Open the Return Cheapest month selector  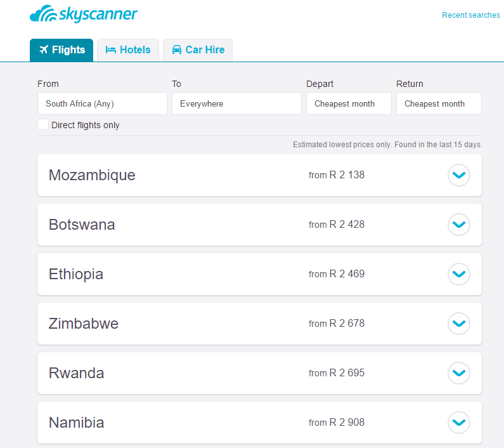439,103
